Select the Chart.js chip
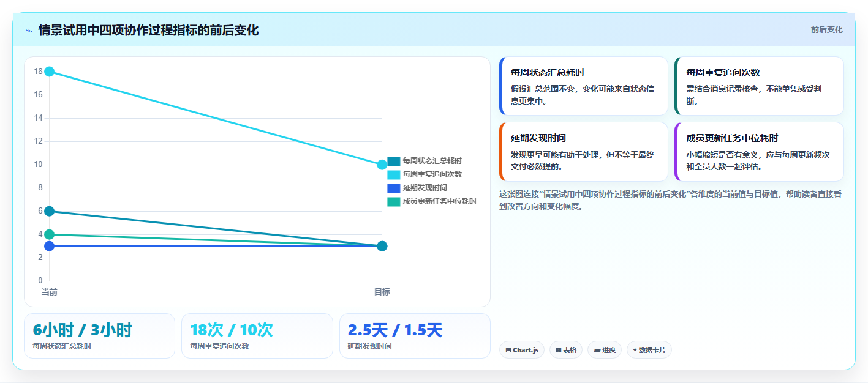The height and width of the screenshot is (383, 868). [522, 350]
